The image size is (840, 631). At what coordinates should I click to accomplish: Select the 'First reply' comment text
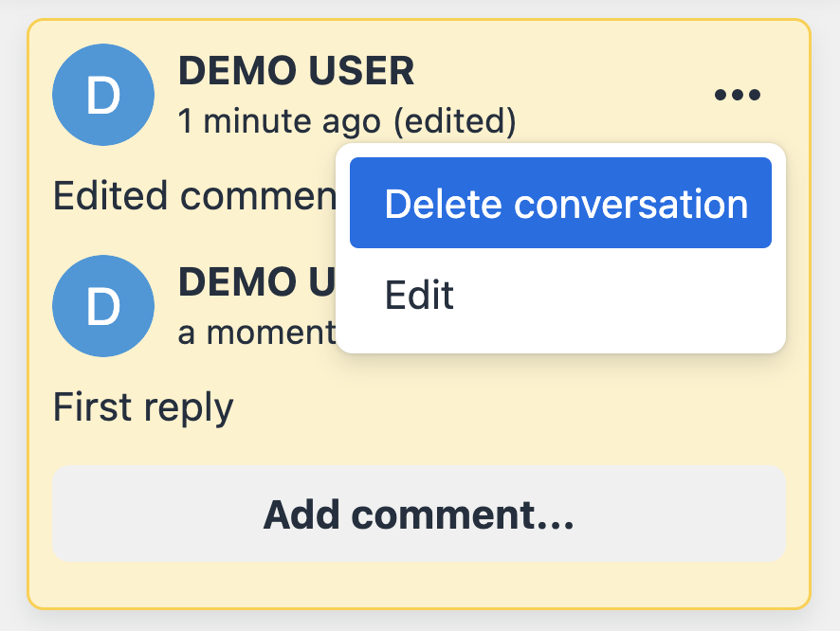[143, 406]
